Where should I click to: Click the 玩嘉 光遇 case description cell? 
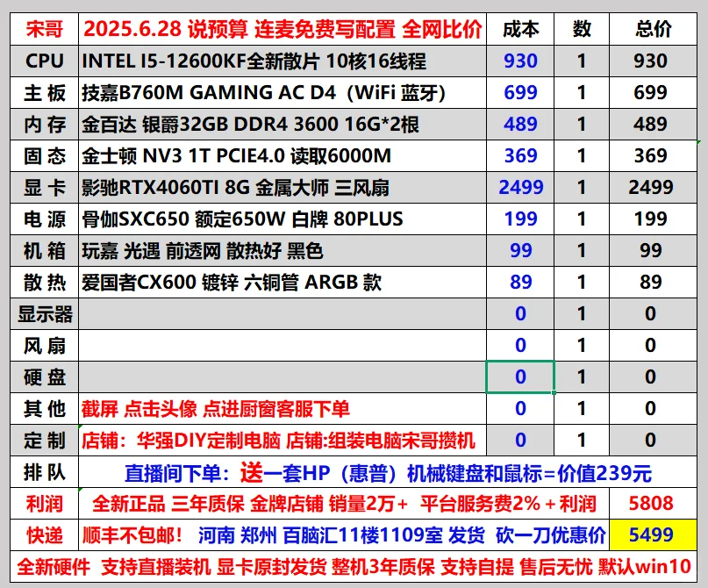point(282,251)
